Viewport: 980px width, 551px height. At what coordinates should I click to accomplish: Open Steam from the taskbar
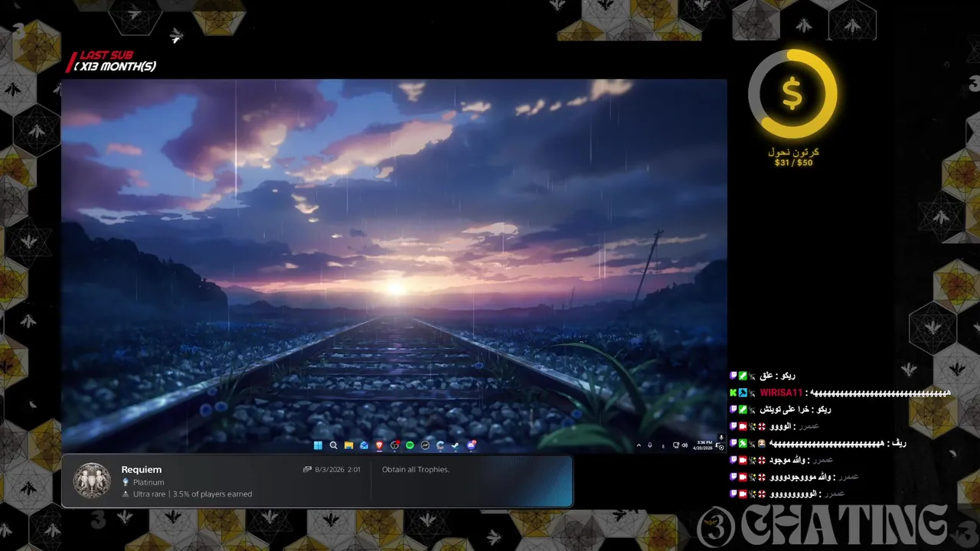(x=456, y=445)
